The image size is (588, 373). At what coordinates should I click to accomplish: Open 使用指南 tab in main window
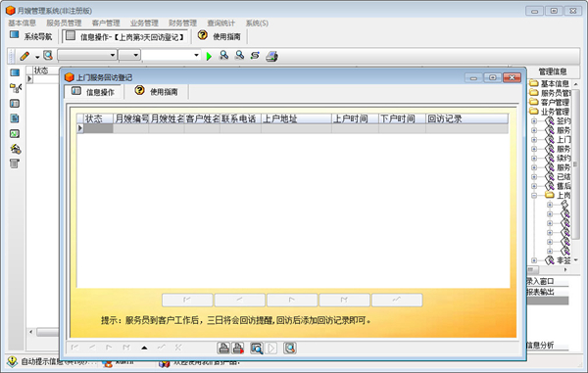(x=220, y=36)
